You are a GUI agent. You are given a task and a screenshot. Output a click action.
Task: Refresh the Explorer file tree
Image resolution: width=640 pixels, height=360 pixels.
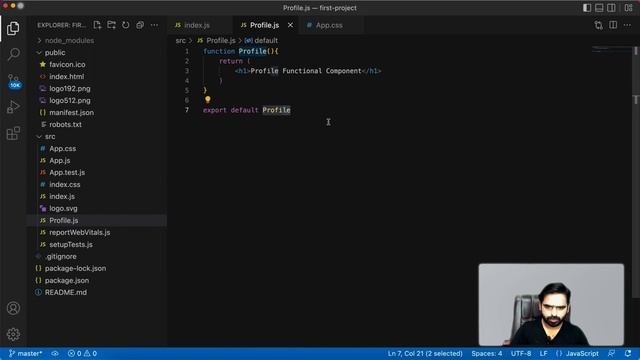[x=126, y=25]
